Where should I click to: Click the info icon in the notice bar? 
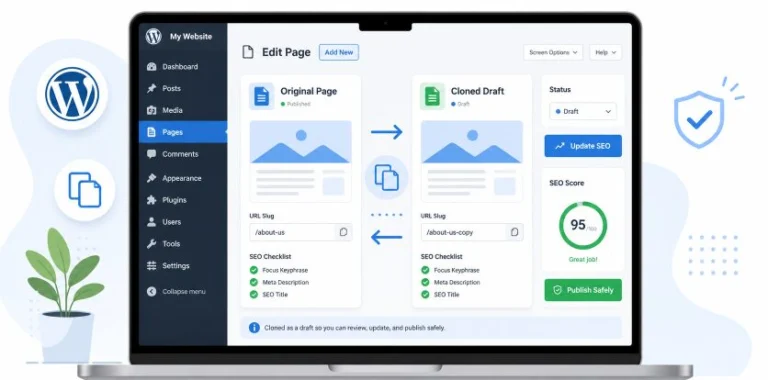point(254,328)
